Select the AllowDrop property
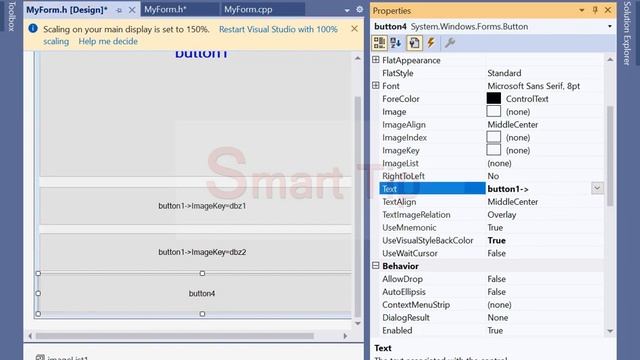 tap(490, 279)
